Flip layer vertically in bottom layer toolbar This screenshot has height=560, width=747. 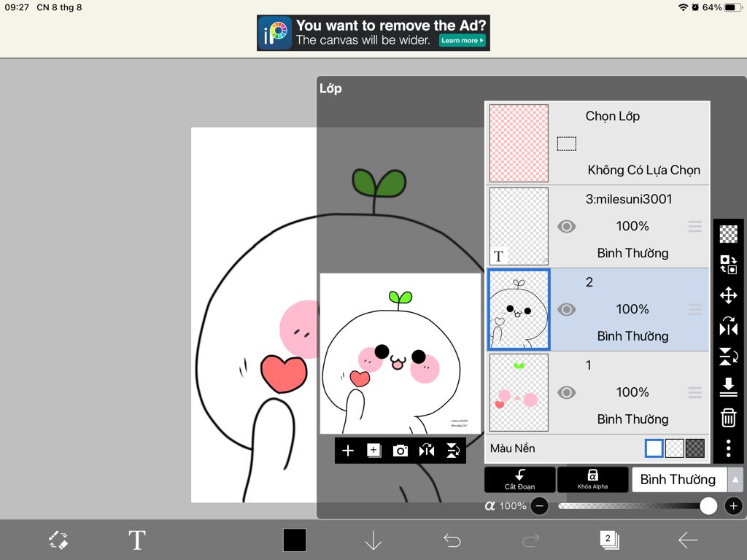coord(452,451)
